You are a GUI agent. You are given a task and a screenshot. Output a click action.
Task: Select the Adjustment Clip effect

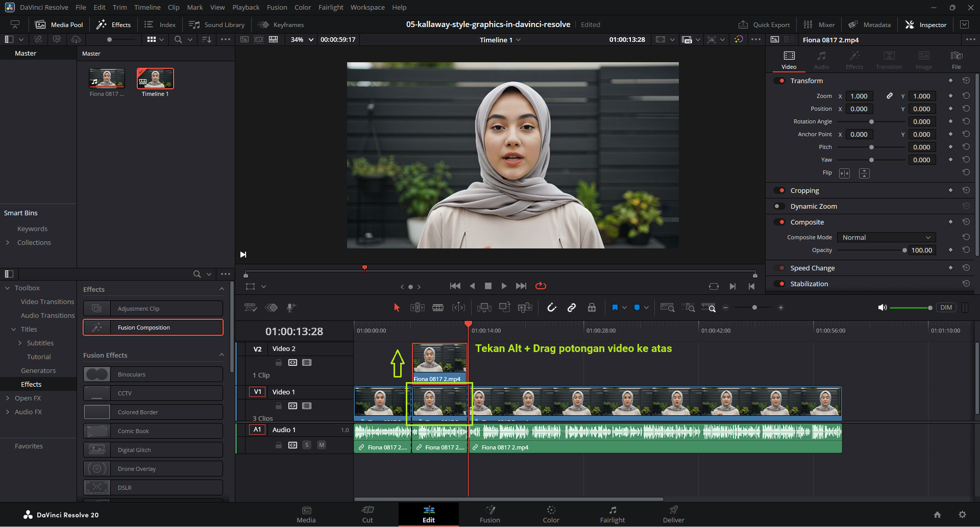coord(153,309)
